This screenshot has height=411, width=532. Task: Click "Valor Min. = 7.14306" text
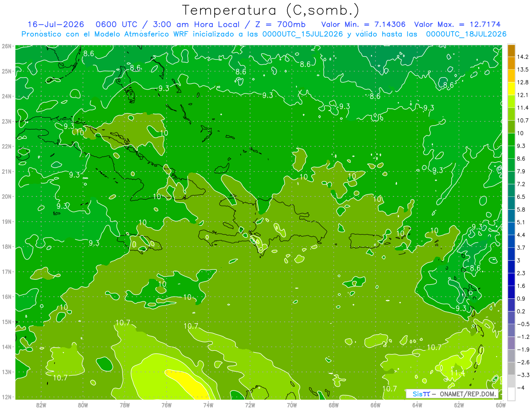click(x=364, y=24)
